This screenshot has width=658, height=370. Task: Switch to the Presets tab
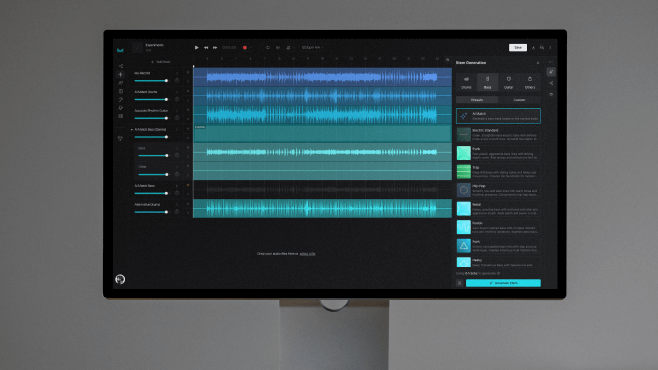tap(477, 100)
